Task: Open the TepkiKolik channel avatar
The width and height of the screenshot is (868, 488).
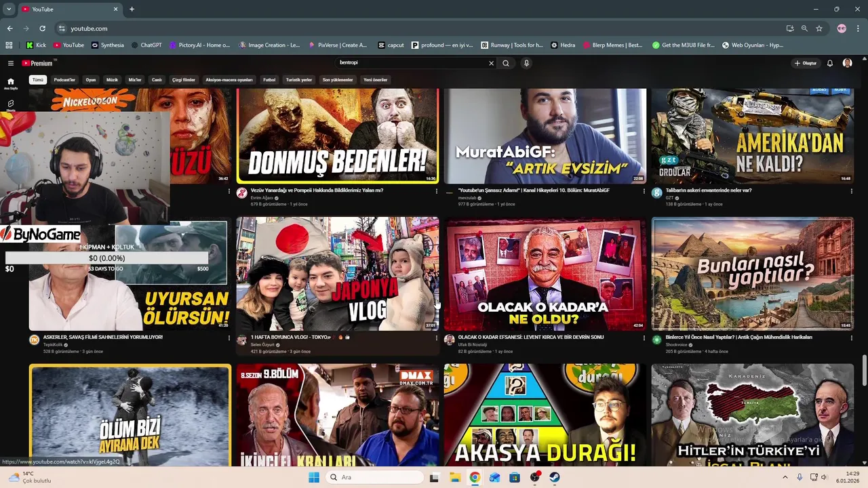Action: (x=34, y=340)
